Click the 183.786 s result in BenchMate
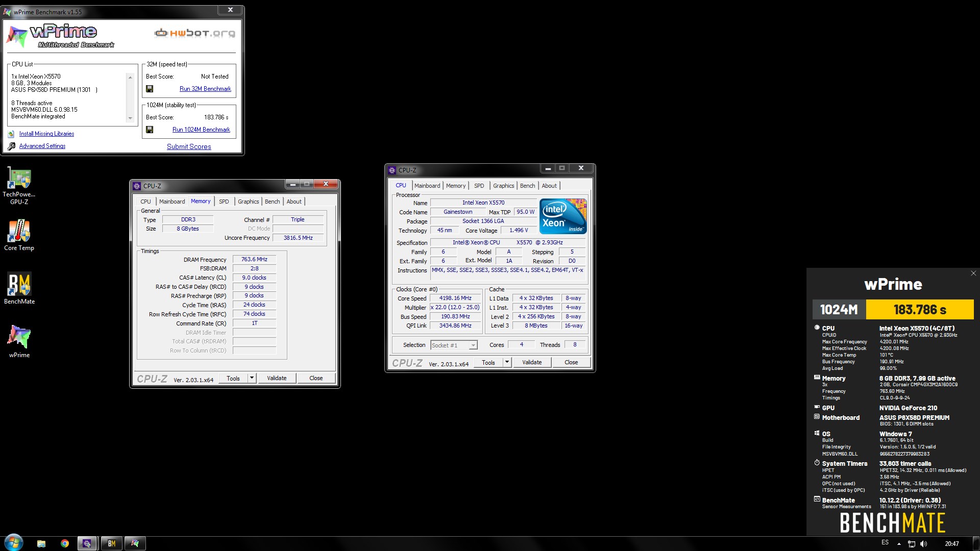Image resolution: width=980 pixels, height=551 pixels. (920, 310)
